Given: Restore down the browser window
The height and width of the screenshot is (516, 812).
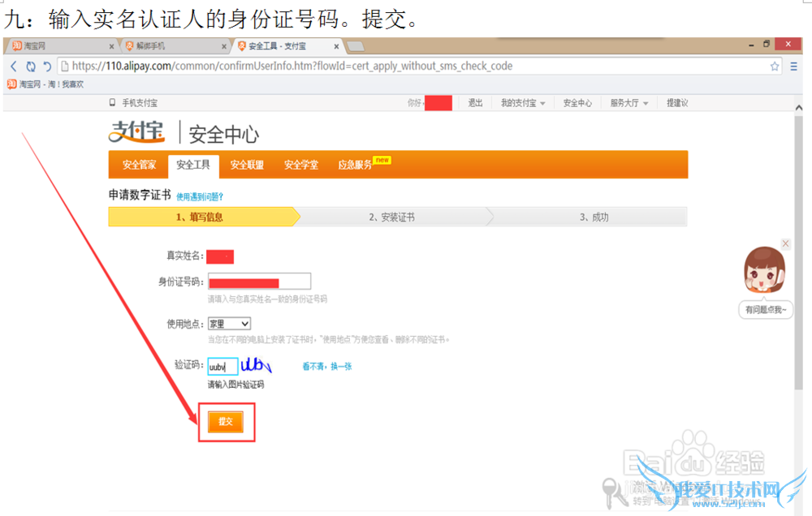Looking at the screenshot, I should point(767,45).
